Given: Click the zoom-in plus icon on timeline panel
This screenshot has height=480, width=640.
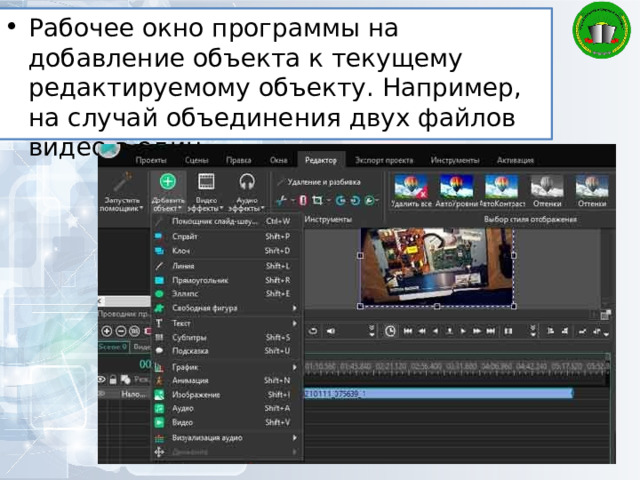Looking at the screenshot, I should 107,331.
